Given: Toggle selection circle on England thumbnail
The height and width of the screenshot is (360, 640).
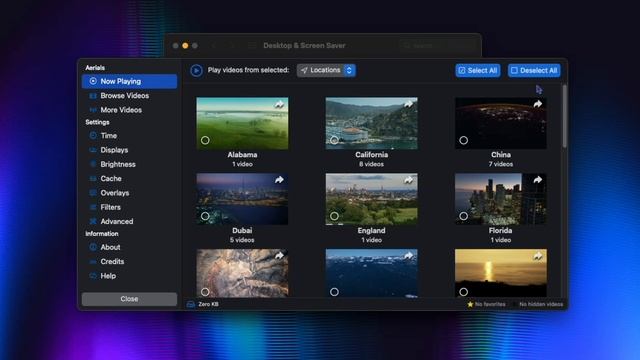Looking at the screenshot, I should click(334, 216).
